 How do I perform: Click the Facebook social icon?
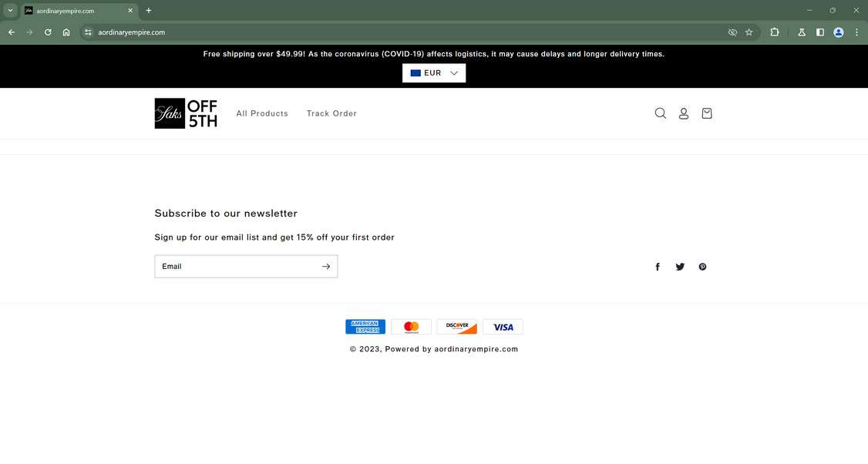[x=658, y=266]
